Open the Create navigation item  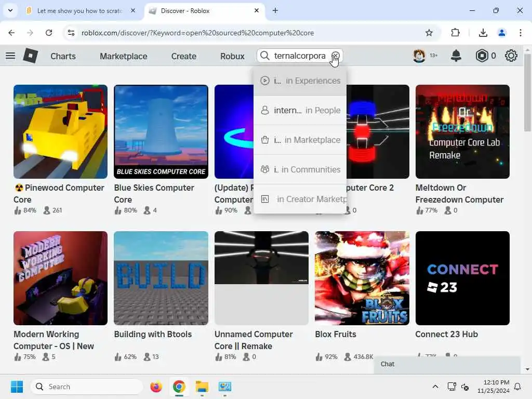pyautogui.click(x=183, y=56)
